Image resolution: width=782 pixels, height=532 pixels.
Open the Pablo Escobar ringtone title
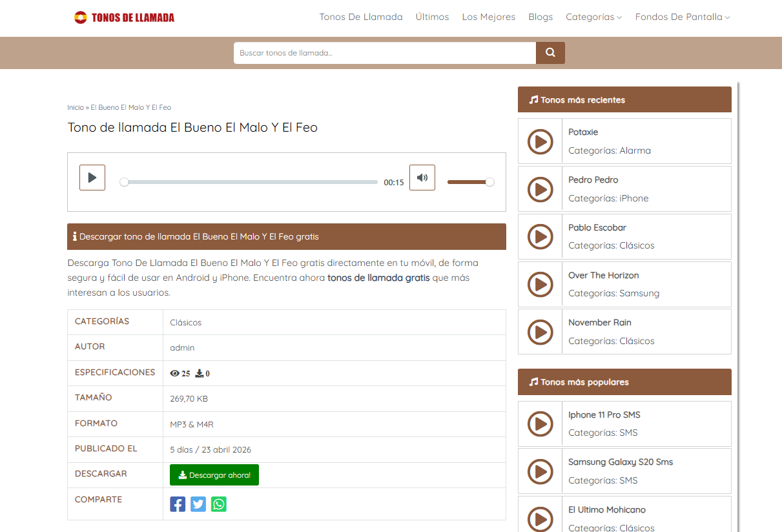[x=597, y=227]
